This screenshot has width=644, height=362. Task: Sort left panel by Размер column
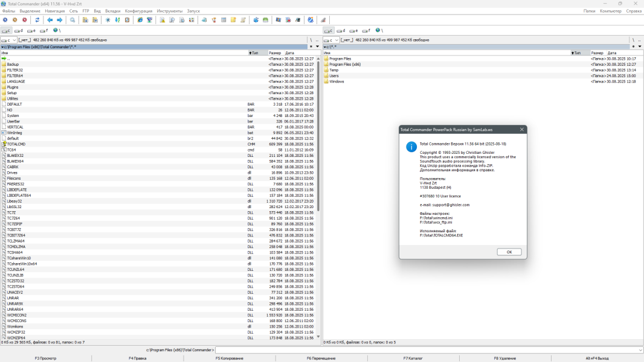[x=275, y=53]
